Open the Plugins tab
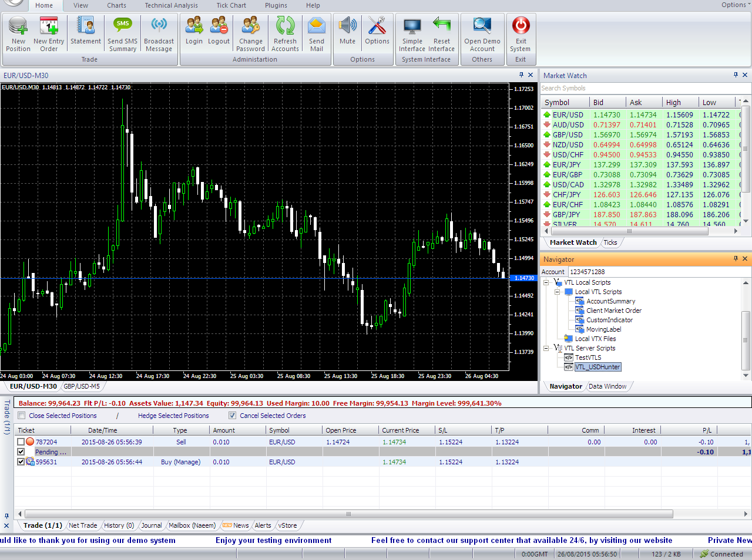This screenshot has height=560, width=752. [276, 5]
